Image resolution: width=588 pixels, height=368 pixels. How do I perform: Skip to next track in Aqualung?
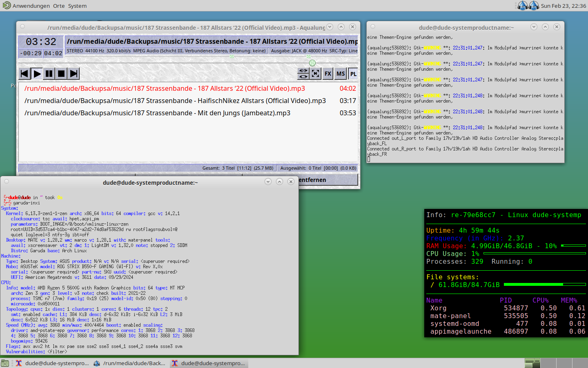73,74
